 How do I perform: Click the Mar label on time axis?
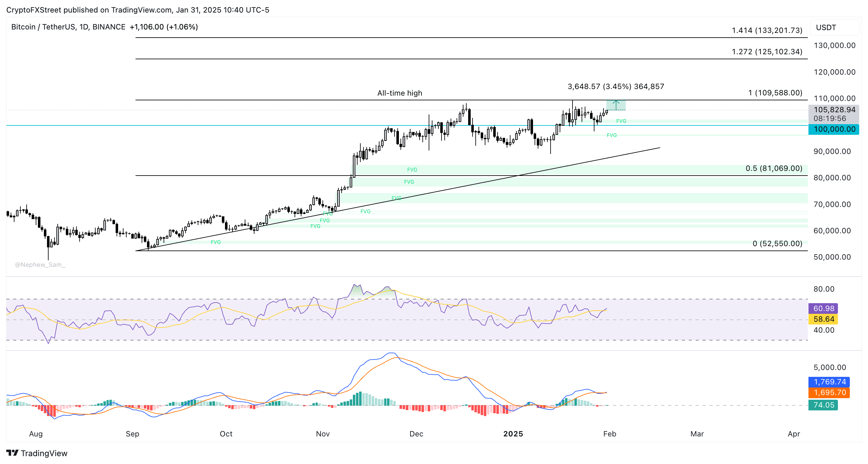click(x=697, y=434)
